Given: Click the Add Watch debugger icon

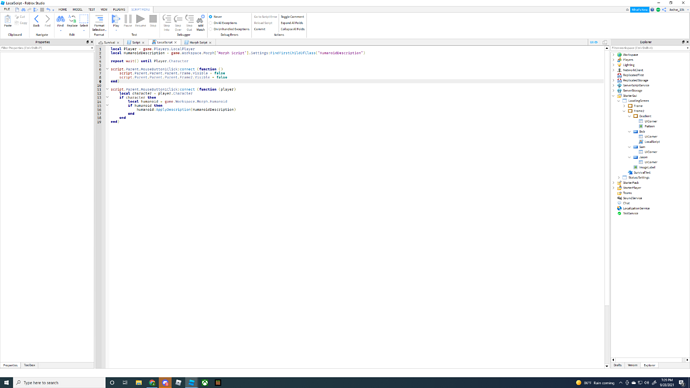Looking at the screenshot, I should click(200, 22).
